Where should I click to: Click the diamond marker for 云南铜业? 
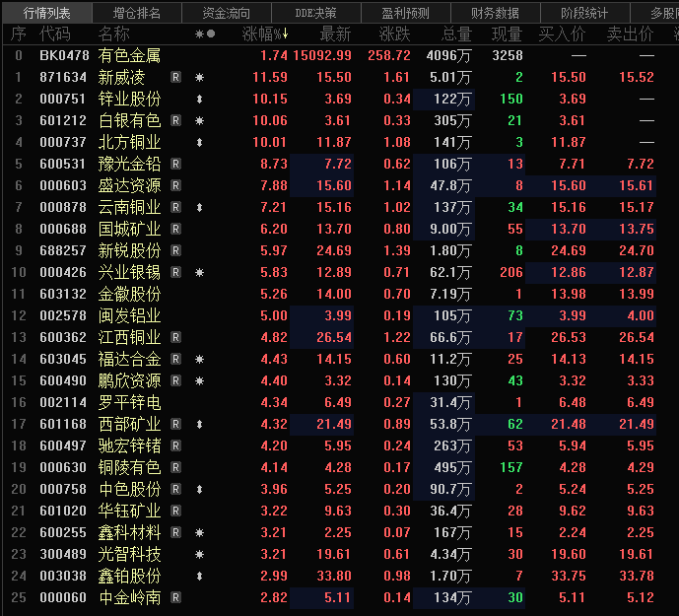(199, 207)
